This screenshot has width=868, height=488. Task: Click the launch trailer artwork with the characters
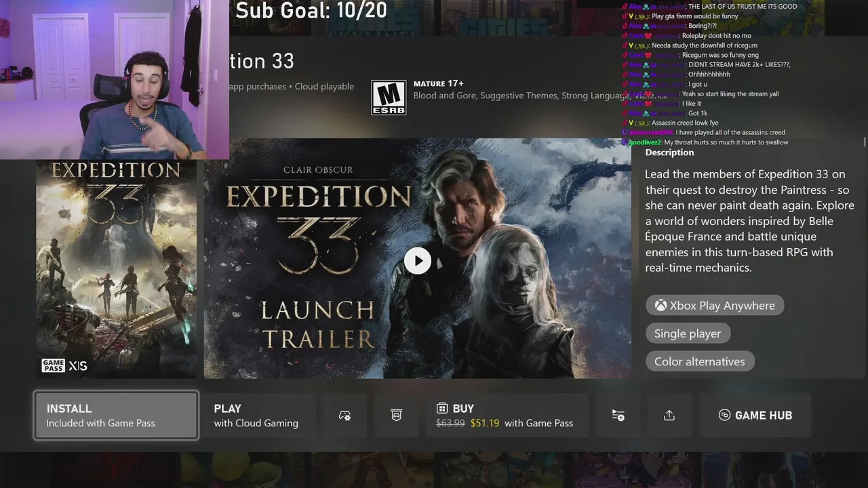tap(417, 258)
